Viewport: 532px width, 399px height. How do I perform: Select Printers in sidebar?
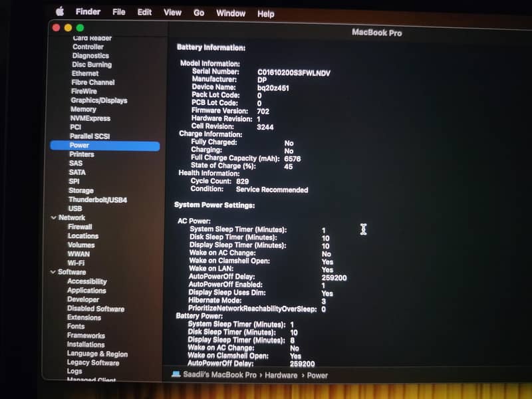click(82, 154)
